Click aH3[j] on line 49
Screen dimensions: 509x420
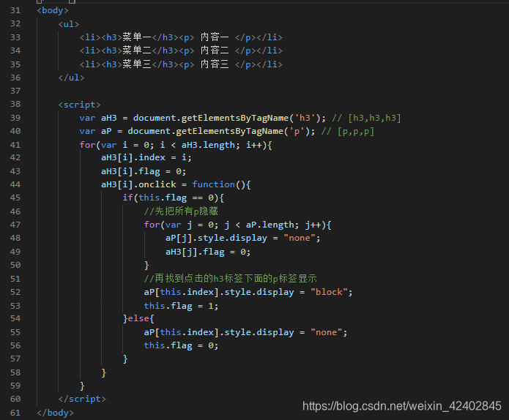click(182, 252)
